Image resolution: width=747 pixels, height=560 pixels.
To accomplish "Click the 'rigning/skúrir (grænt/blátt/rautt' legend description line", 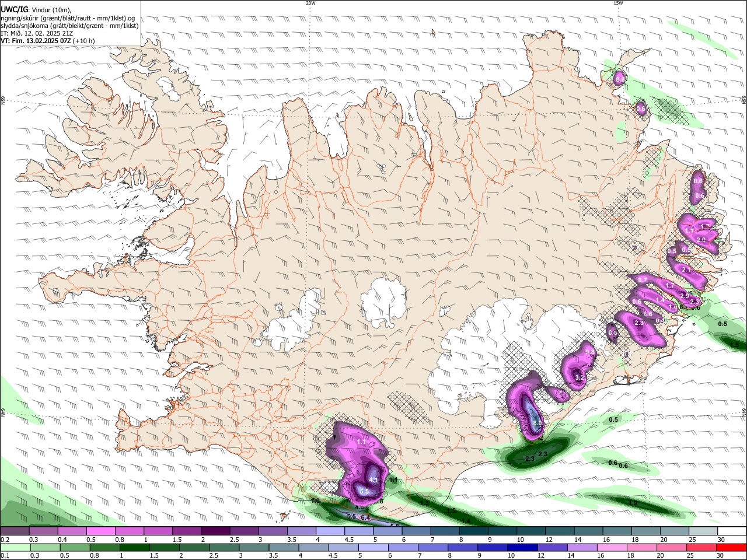I will (69, 17).
